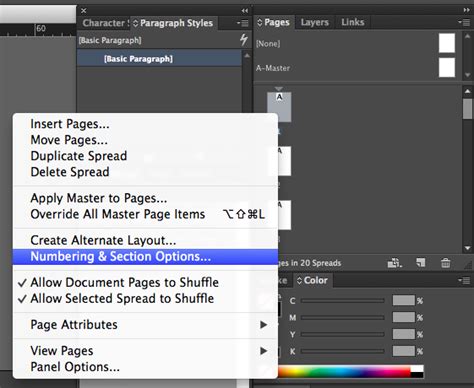Image resolution: width=474 pixels, height=388 pixels.
Task: Cycle the Color panel view with the tab arrows
Action: click(x=299, y=281)
